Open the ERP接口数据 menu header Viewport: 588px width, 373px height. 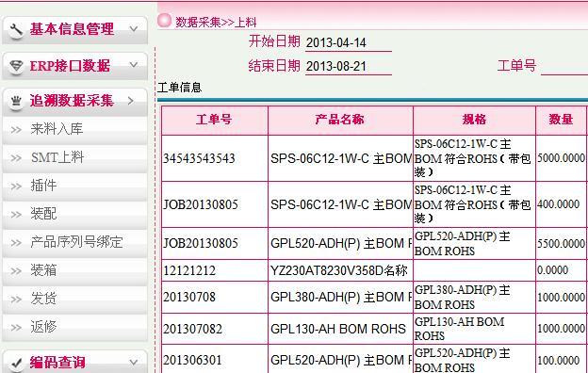tap(75, 66)
